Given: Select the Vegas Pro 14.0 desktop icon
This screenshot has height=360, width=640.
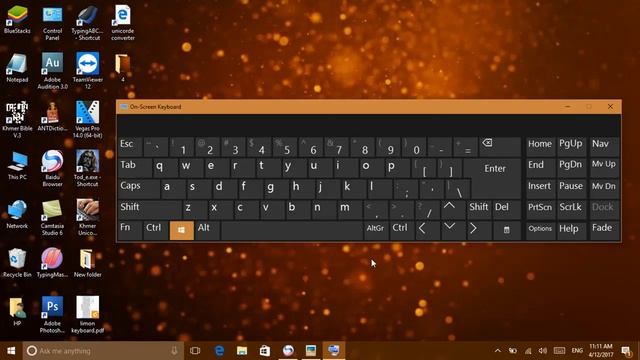Looking at the screenshot, I should coord(87,120).
